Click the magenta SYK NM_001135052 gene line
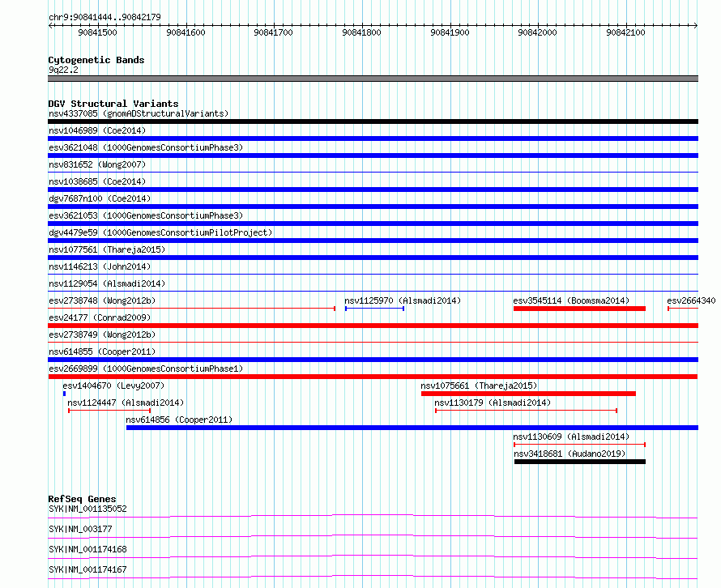Image resolution: width=721 pixels, height=588 pixels. pyautogui.click(x=373, y=516)
